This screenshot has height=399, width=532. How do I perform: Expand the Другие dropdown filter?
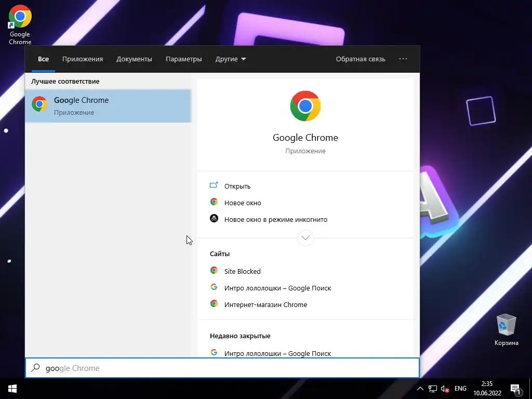pyautogui.click(x=231, y=59)
